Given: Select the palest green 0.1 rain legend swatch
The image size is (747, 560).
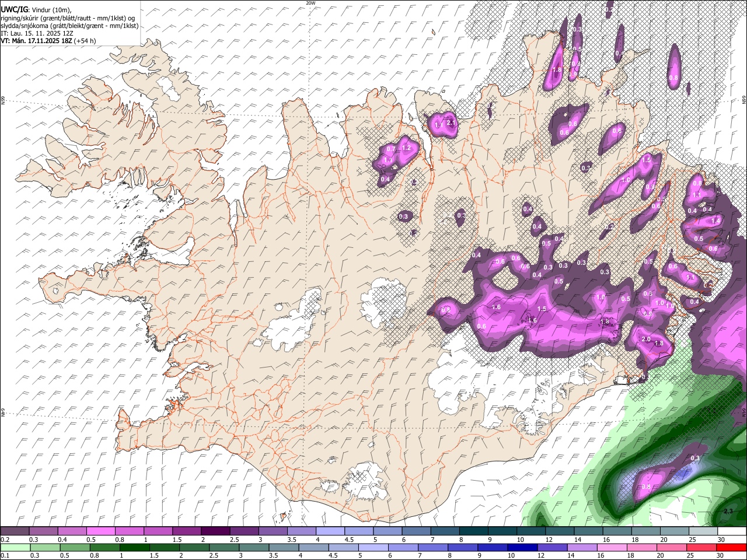Looking at the screenshot, I should click(15, 547).
